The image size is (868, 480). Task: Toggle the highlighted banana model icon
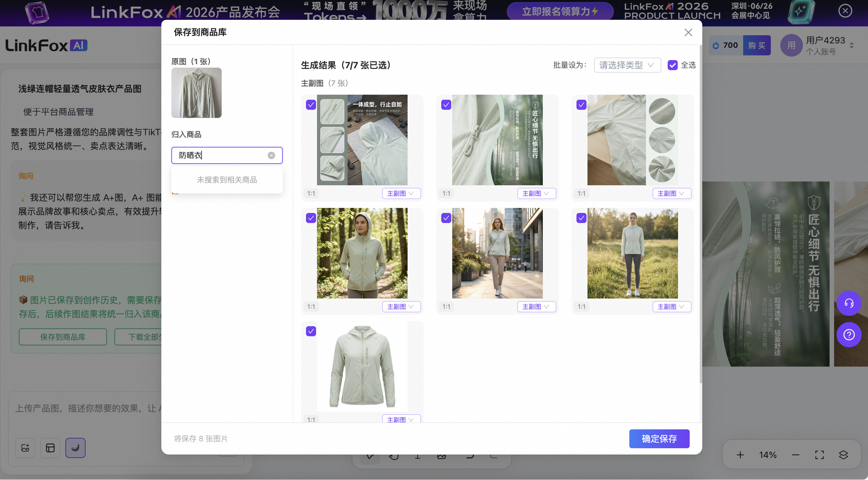[x=75, y=448]
